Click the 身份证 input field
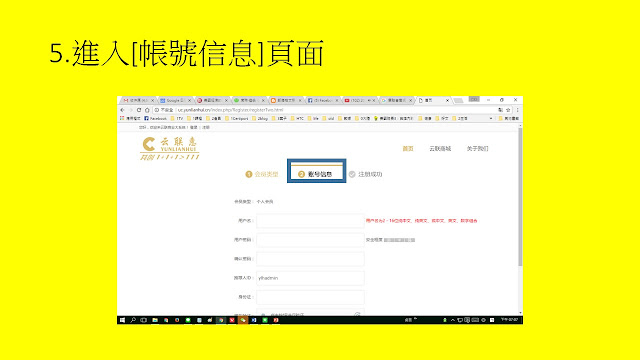 [310, 297]
